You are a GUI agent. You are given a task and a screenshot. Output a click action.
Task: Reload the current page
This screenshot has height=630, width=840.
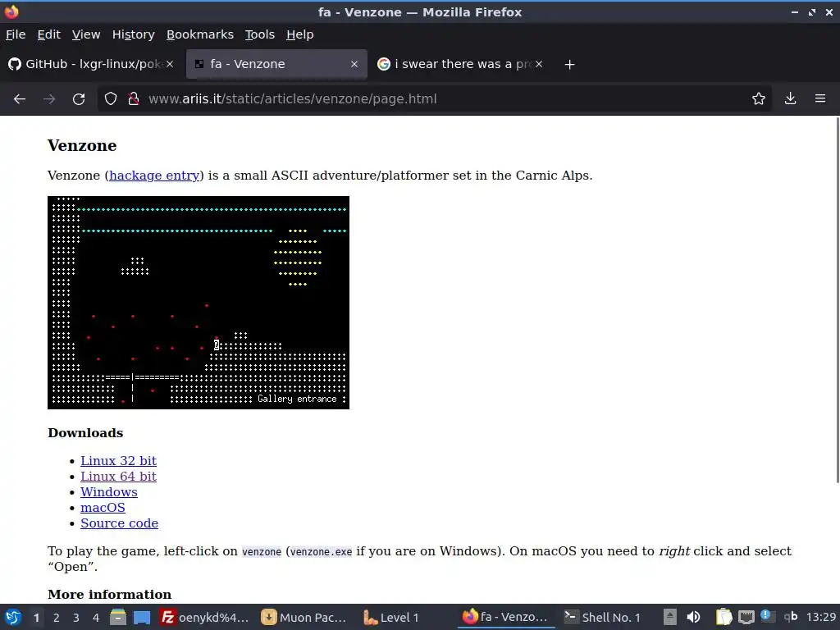(79, 98)
